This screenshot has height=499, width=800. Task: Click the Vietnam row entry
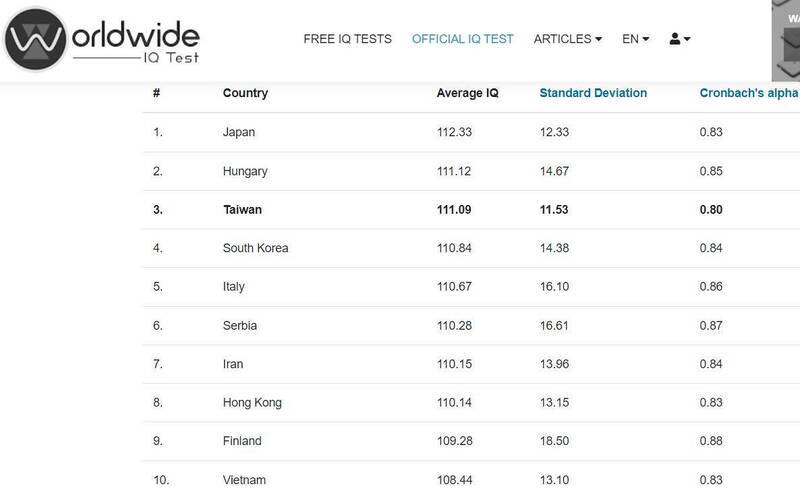point(245,480)
